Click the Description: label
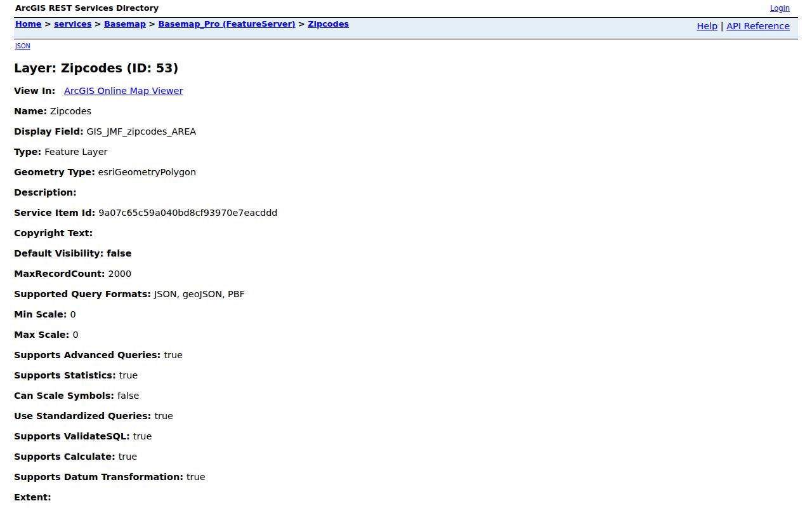Viewport: 812px width, 508px height. point(45,192)
